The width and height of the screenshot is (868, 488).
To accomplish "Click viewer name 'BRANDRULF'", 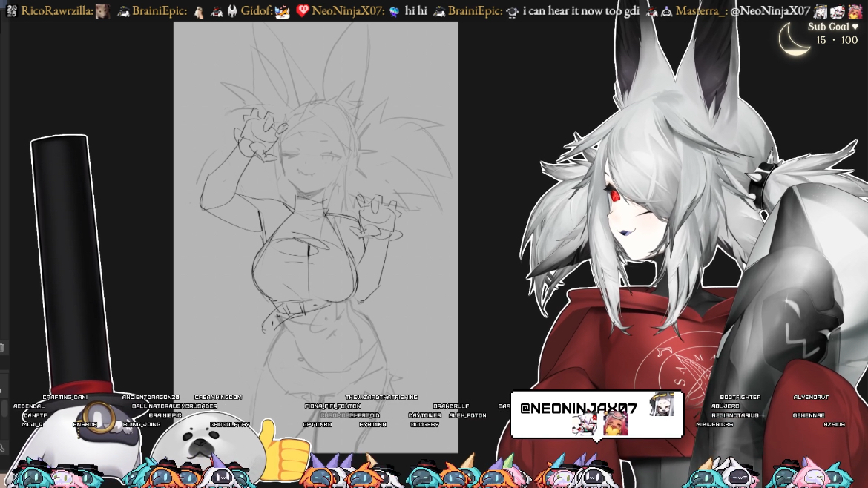I will [x=451, y=406].
